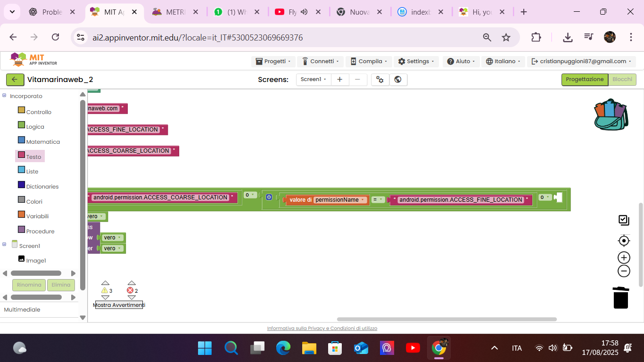Open the media controls icon in Chrome toolbar
Image resolution: width=644 pixels, height=362 pixels.
pyautogui.click(x=588, y=37)
